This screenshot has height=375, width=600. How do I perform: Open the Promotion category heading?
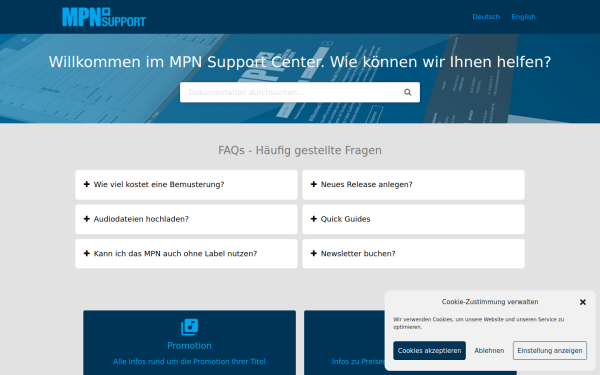[189, 346]
